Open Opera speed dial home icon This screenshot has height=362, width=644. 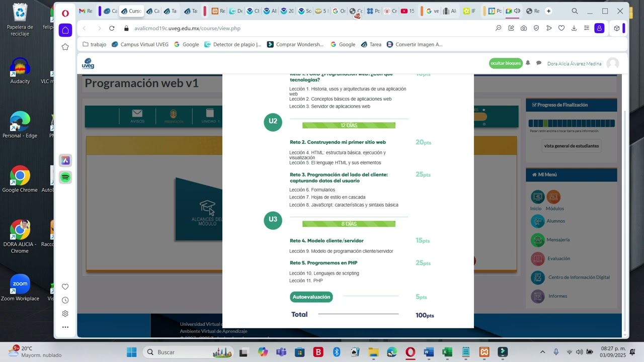[x=65, y=30]
